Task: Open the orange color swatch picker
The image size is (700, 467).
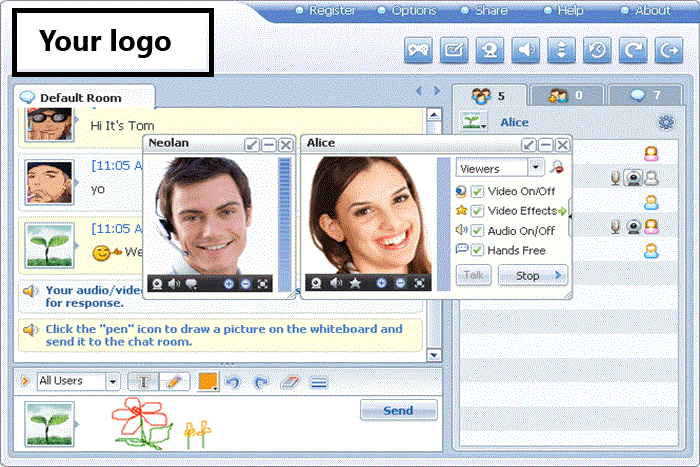Action: 208,381
